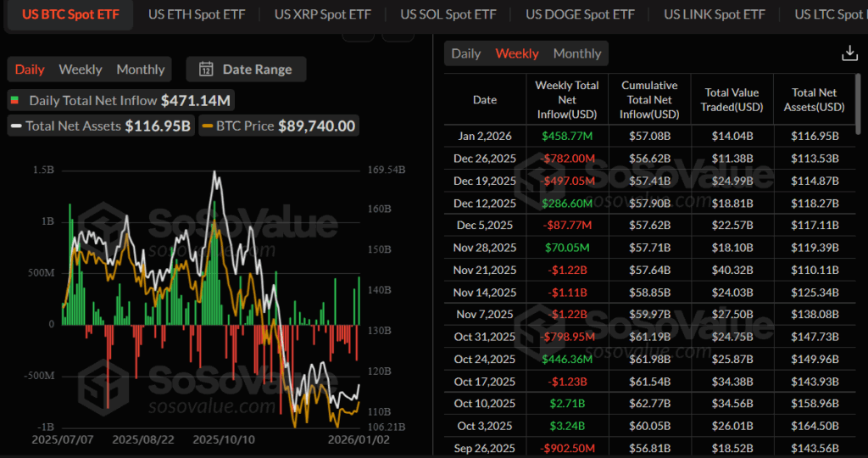Select Weekly view for the chart
868x458 pixels.
coord(81,70)
